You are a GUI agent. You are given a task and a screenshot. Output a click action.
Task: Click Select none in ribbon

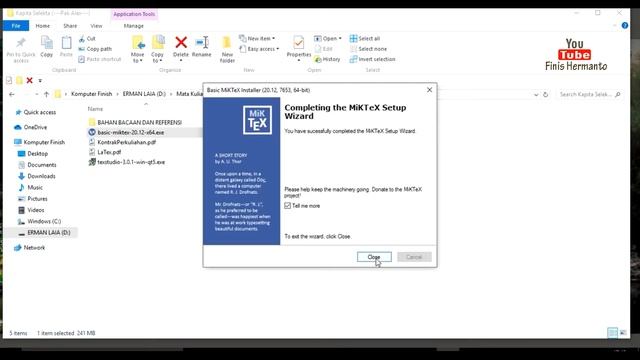click(x=368, y=49)
